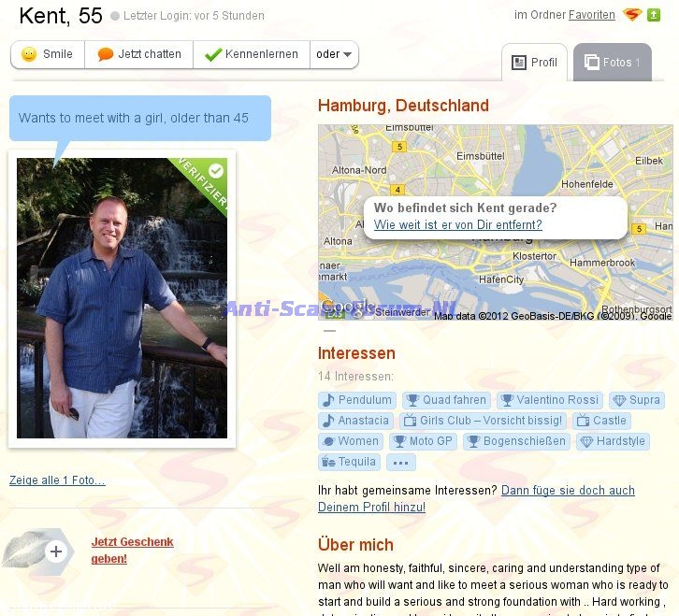Click the red Superman badge icon

click(633, 15)
